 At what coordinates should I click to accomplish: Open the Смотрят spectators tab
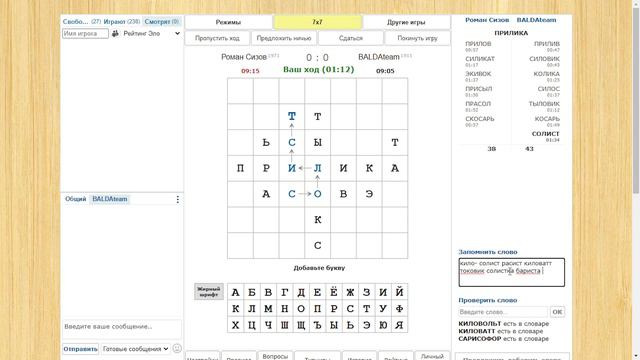point(162,22)
